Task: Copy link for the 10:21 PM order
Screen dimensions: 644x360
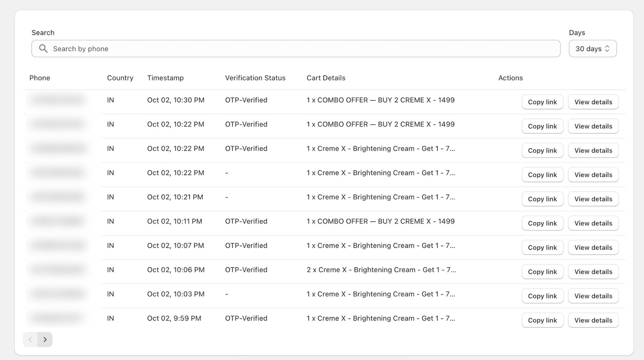Action: [542, 199]
